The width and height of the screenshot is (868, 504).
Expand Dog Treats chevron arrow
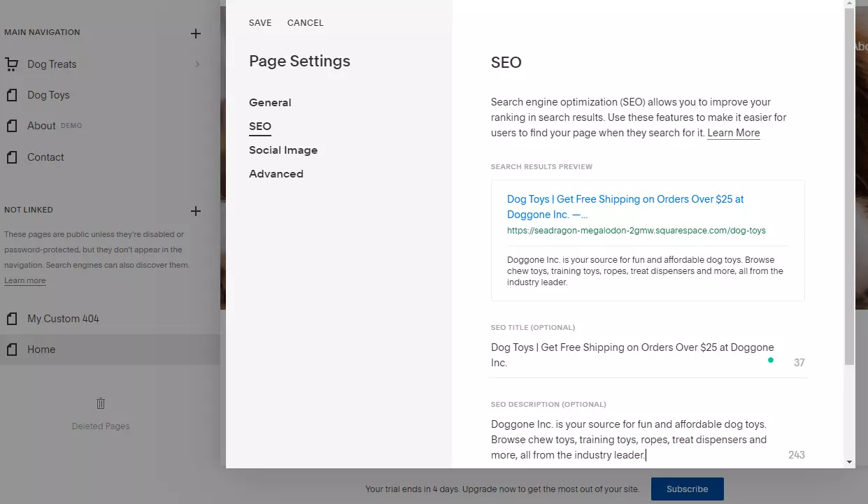click(197, 64)
